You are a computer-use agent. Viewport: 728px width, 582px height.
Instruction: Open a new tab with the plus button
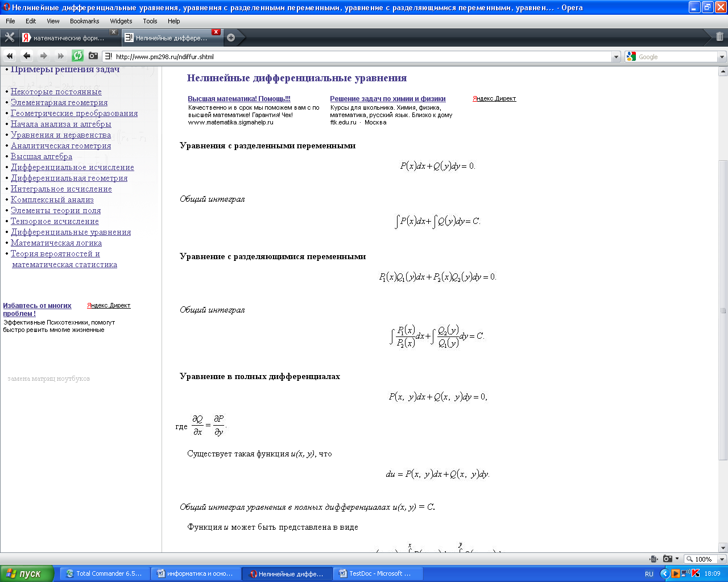click(231, 38)
